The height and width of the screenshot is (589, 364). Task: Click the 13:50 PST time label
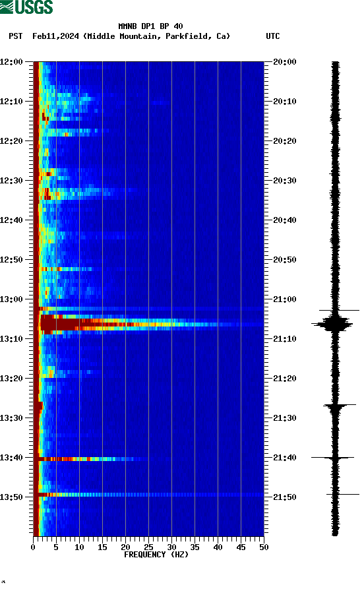click(x=11, y=497)
